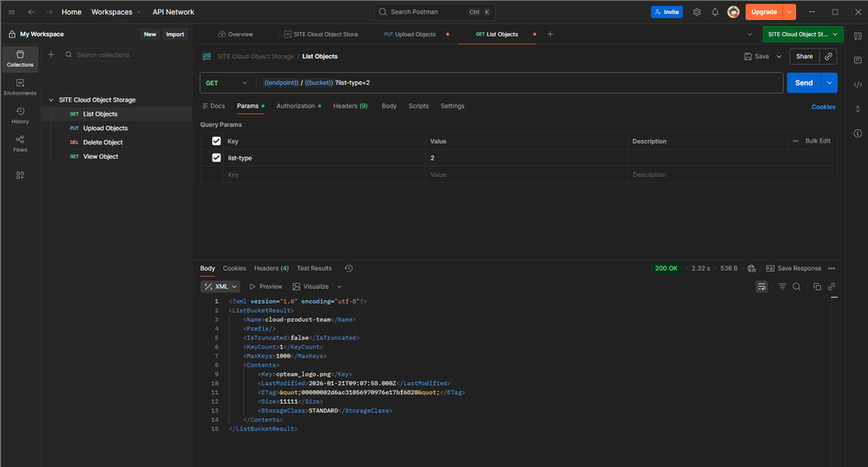The width and height of the screenshot is (868, 467).
Task: Switch to the Headers (9) request tab
Action: coord(350,106)
